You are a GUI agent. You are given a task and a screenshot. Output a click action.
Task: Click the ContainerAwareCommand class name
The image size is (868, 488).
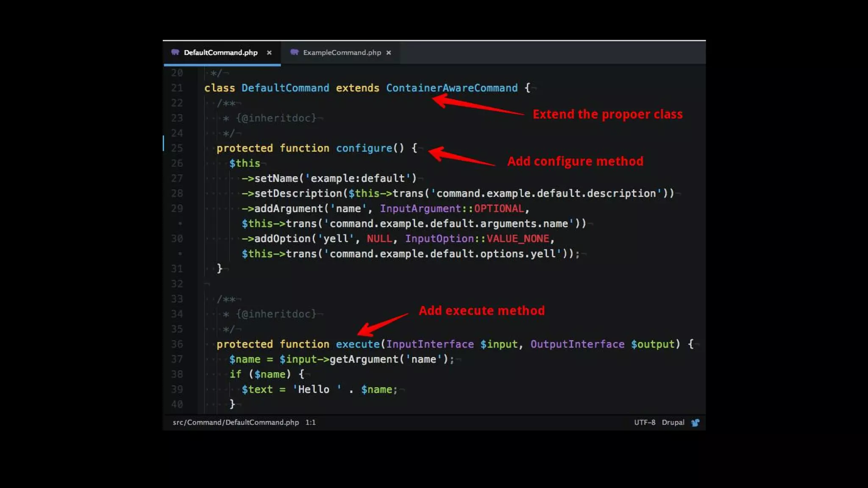click(451, 88)
